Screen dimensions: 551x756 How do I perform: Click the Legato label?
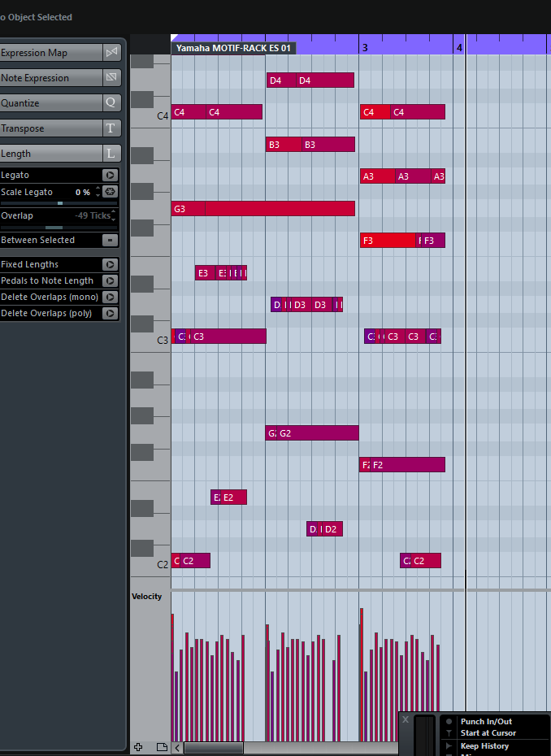[15, 175]
